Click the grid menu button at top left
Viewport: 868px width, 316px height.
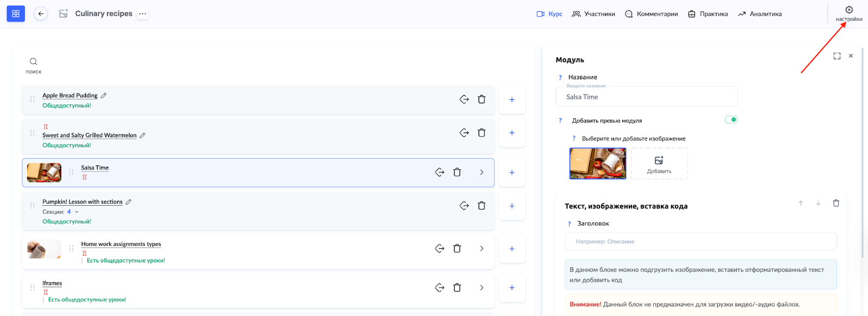(x=16, y=14)
